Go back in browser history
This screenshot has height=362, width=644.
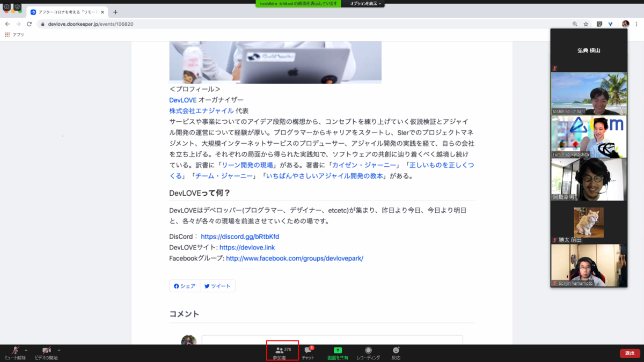tap(8, 24)
